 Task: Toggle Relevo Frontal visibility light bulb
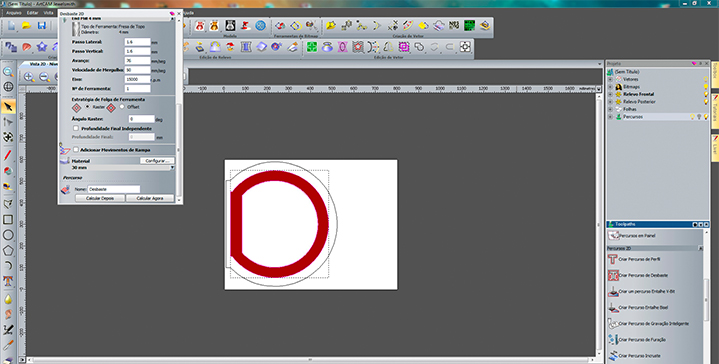[x=706, y=94]
